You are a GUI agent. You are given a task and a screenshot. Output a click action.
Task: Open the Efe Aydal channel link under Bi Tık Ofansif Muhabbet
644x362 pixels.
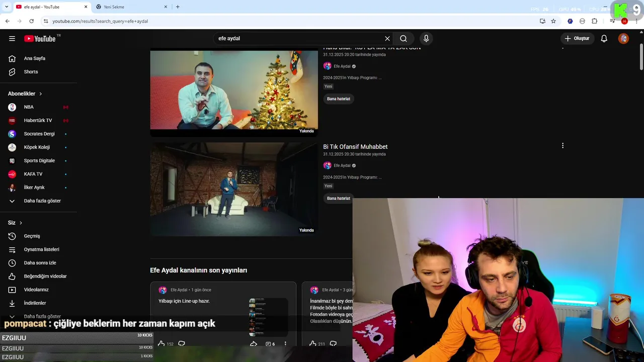tap(342, 165)
